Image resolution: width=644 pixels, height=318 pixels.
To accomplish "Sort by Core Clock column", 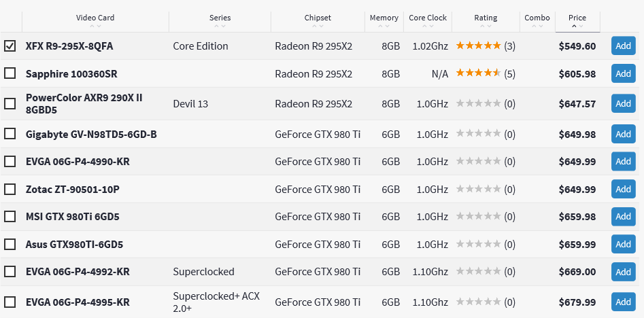I will click(x=428, y=18).
